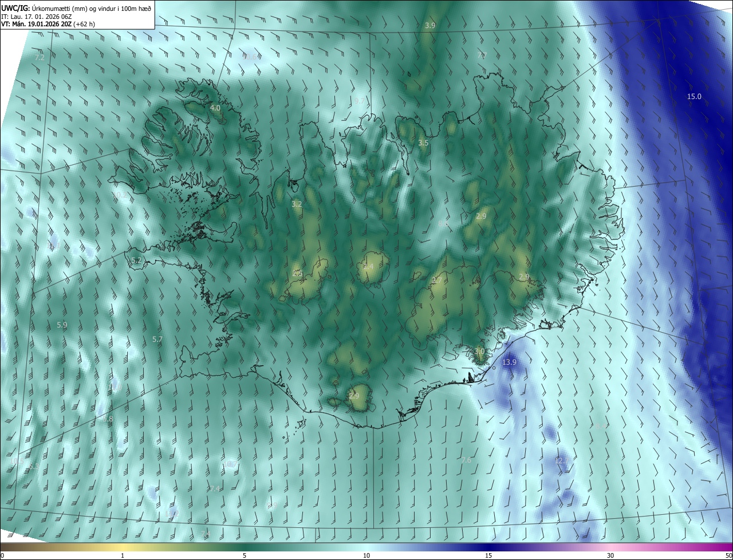
Task: Click the 10 tick on the color scale
Action: point(366,555)
